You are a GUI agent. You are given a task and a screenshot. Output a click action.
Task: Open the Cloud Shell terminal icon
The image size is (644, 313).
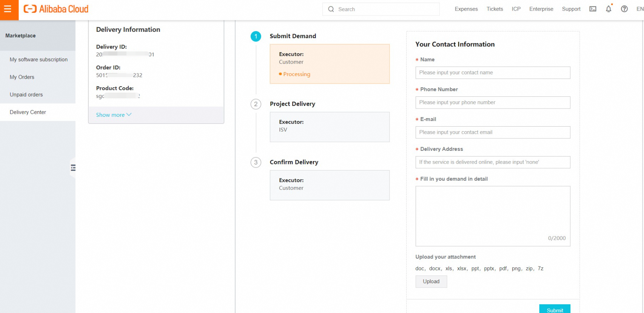pos(593,9)
